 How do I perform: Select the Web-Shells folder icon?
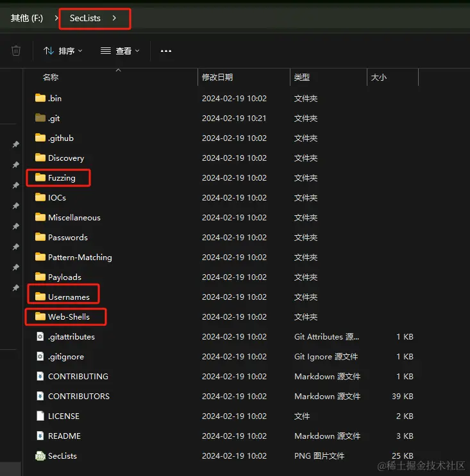pos(40,316)
